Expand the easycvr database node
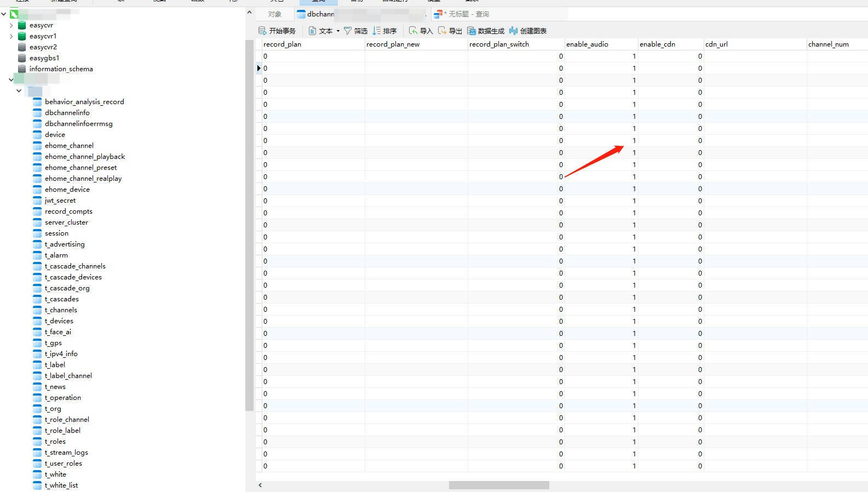The height and width of the screenshot is (492, 868). [12, 25]
